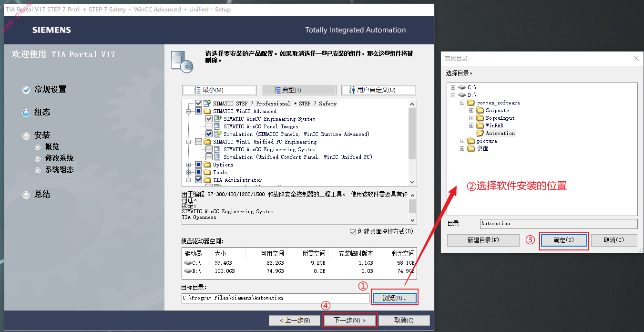Collapse the common_software folder node
Viewport: 644px width, 332px height.
click(462, 103)
